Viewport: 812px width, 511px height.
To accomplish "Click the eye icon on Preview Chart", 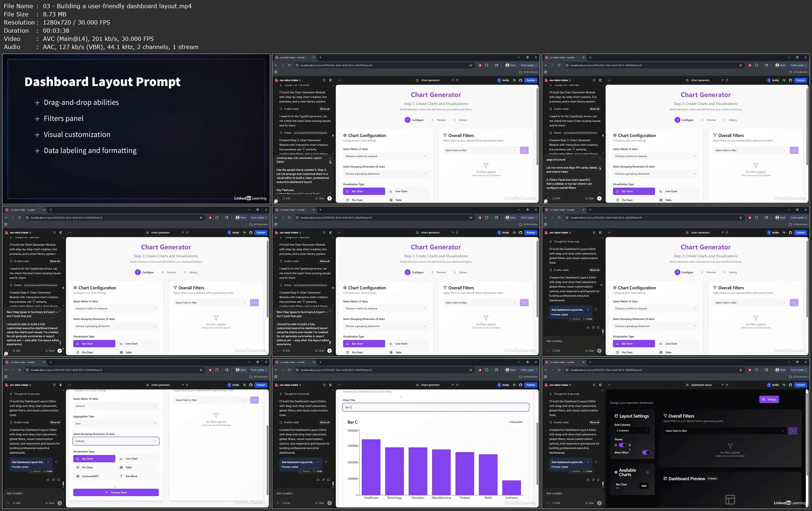I will (x=107, y=493).
